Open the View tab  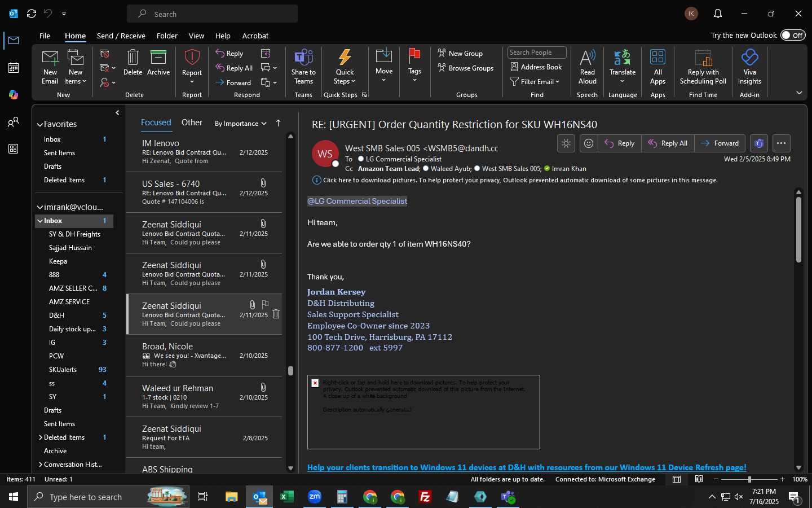[x=196, y=36]
